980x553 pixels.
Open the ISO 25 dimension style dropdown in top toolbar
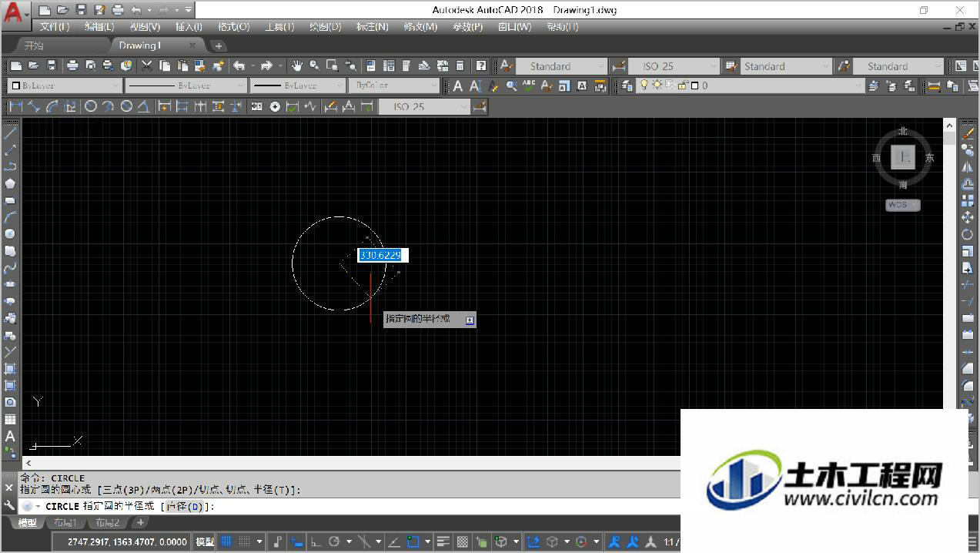(673, 66)
